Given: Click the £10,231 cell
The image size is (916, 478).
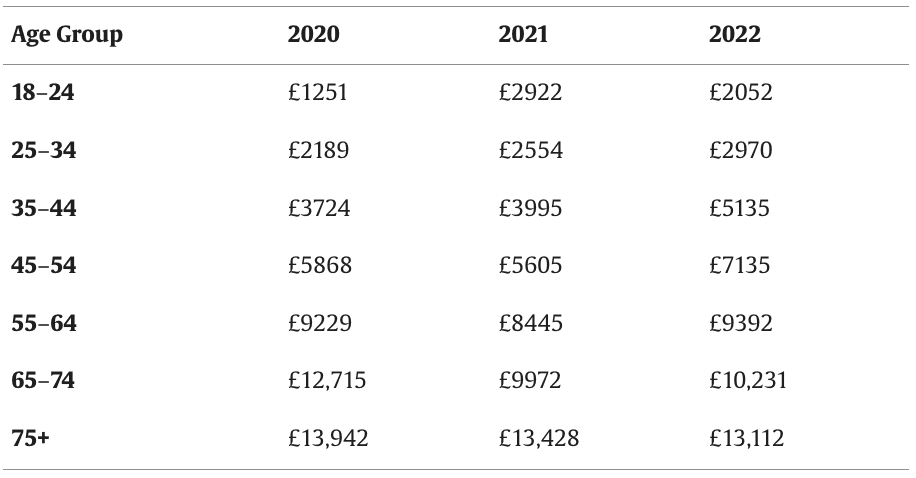Looking at the screenshot, I should coord(748,381).
